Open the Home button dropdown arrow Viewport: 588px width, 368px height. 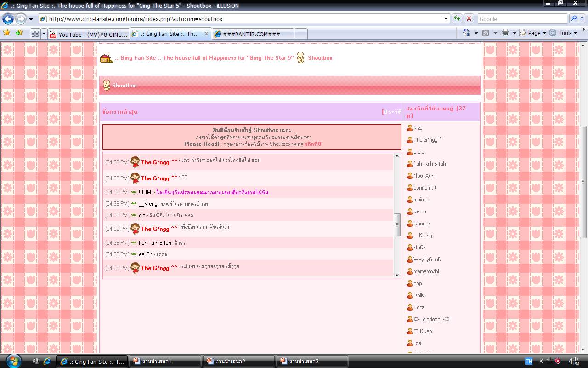[x=476, y=33]
